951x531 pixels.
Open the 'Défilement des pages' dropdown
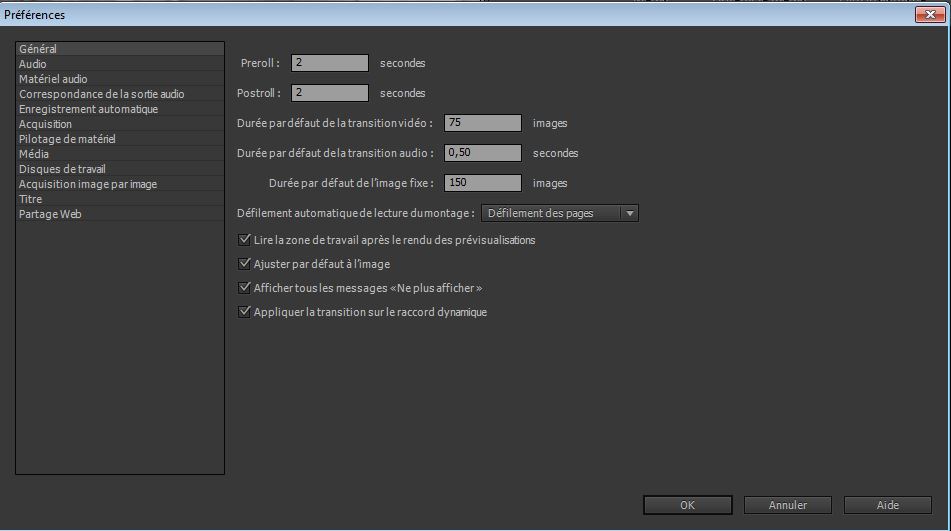coord(559,213)
